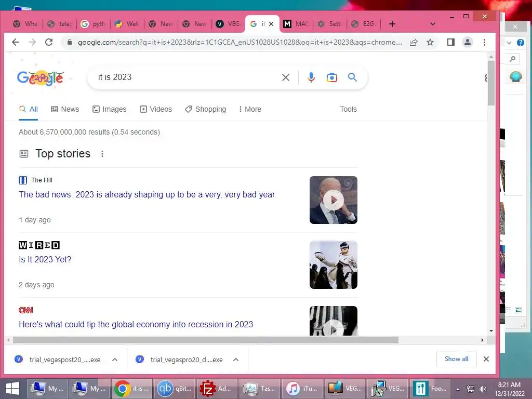Click the scroll right arrow
The image size is (532, 399).
coord(483,340)
